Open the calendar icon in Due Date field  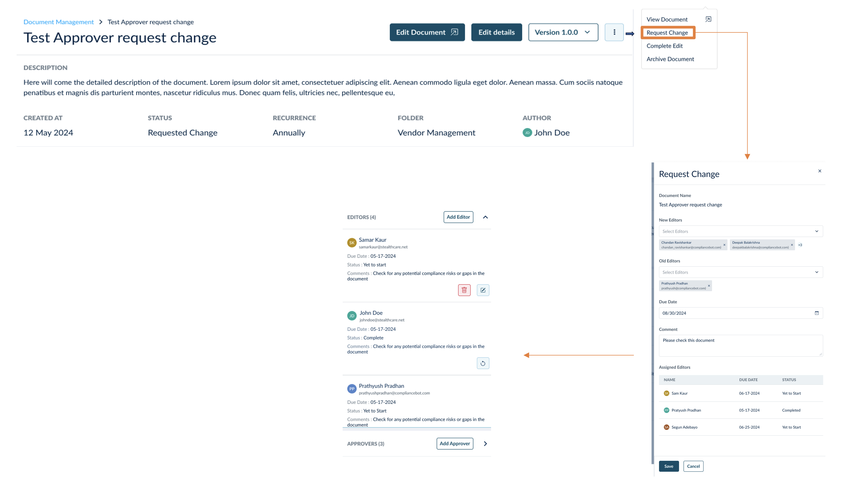(x=817, y=313)
